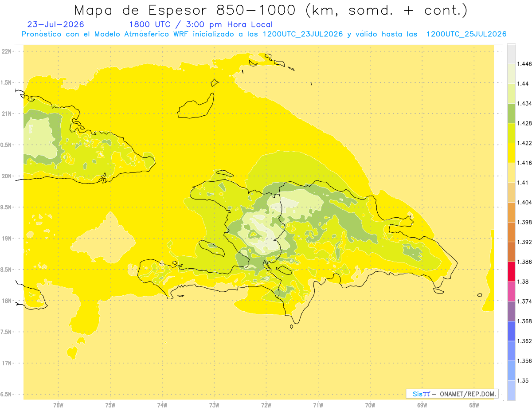Click the "68W" longitude axis label
The width and height of the screenshot is (532, 411).
(x=474, y=405)
